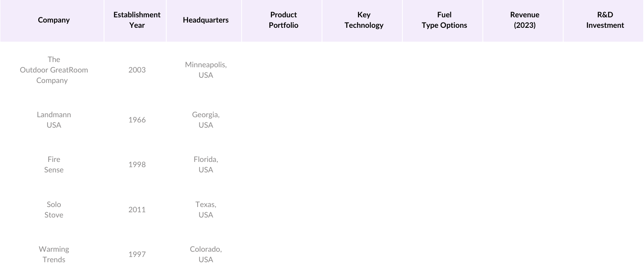
Task: Click the Company column header
Action: 54,20
